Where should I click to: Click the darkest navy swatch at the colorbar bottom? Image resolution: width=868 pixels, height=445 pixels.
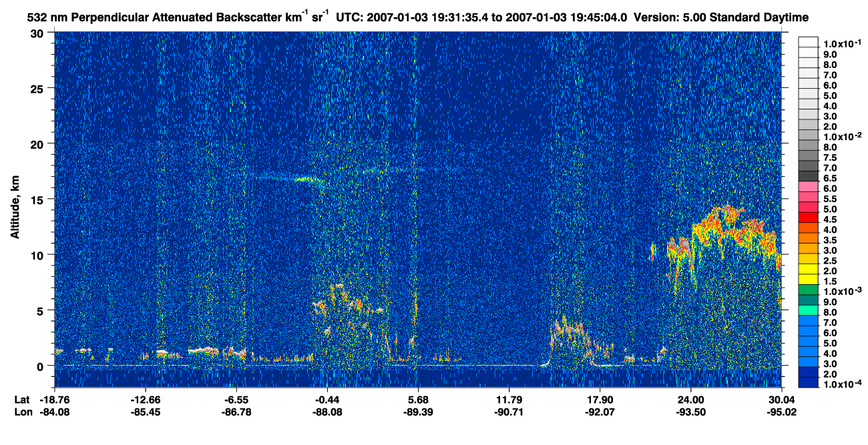click(809, 383)
